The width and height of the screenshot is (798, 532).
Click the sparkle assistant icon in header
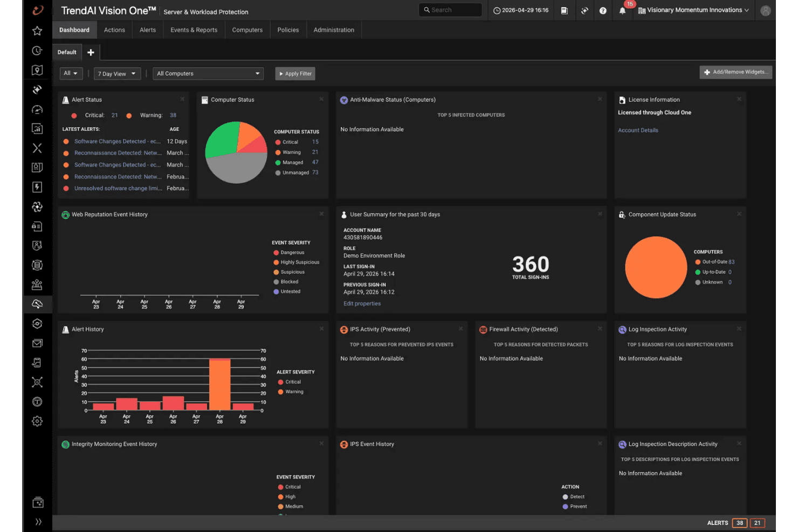(x=584, y=10)
